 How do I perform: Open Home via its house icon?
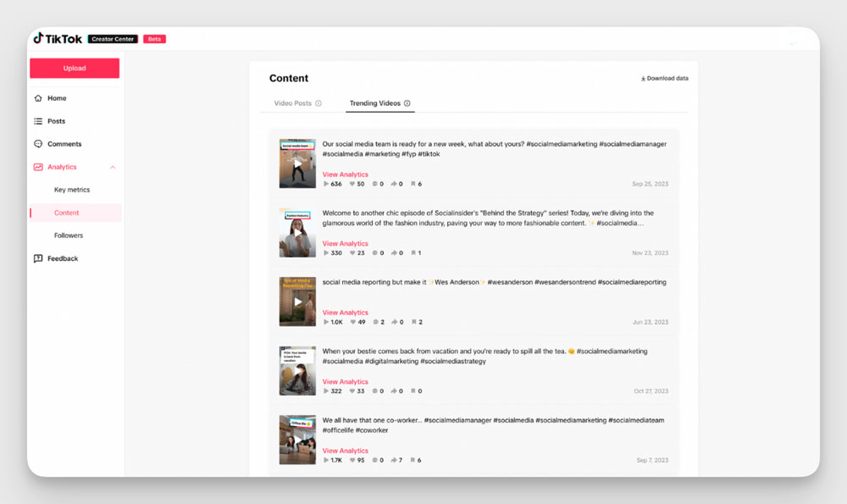[38, 98]
